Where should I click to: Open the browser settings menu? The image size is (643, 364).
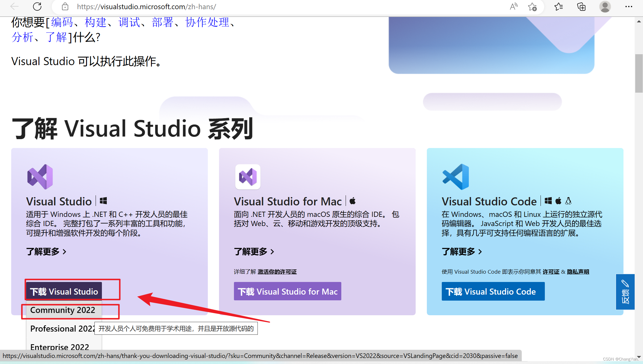point(629,6)
